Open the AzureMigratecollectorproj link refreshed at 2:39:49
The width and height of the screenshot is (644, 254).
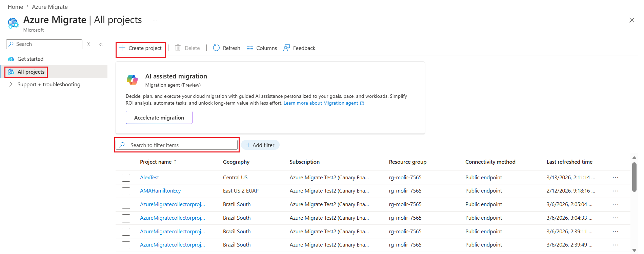click(173, 245)
